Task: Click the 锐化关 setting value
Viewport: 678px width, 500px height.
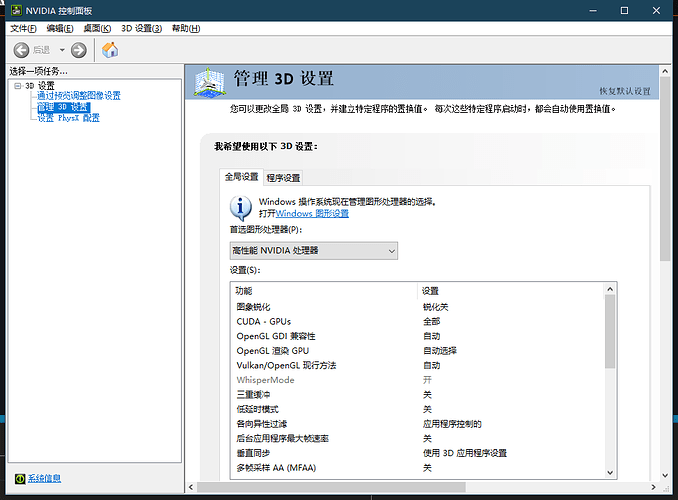Action: (435, 307)
